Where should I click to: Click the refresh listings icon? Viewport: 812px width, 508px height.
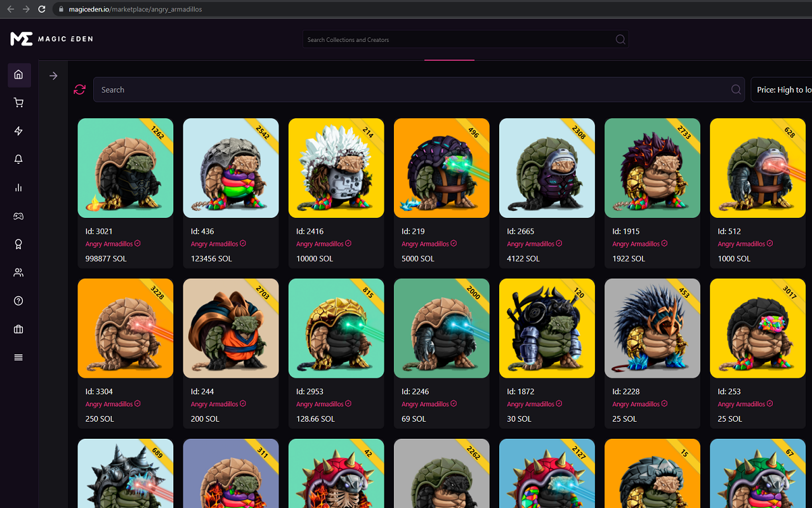(x=79, y=90)
